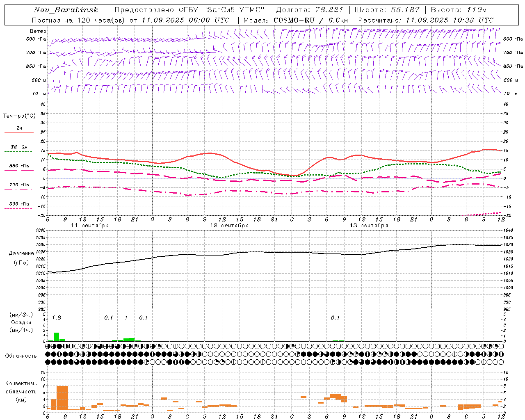Click the Td 2м dashed legend sample
Viewport: 525px width, 420px height.
(19, 151)
